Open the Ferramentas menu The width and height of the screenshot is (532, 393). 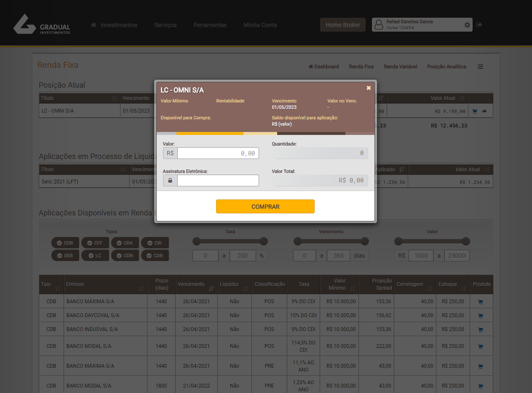210,25
